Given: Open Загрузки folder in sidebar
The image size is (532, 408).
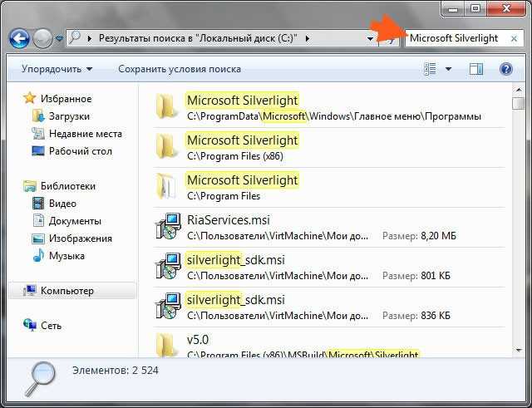Looking at the screenshot, I should [69, 116].
